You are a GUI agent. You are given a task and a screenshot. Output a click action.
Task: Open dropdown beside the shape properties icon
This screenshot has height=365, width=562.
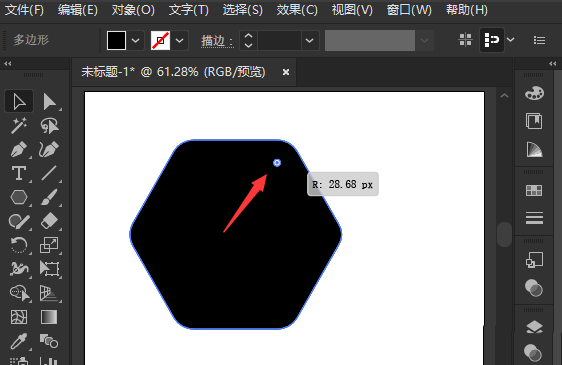(511, 40)
